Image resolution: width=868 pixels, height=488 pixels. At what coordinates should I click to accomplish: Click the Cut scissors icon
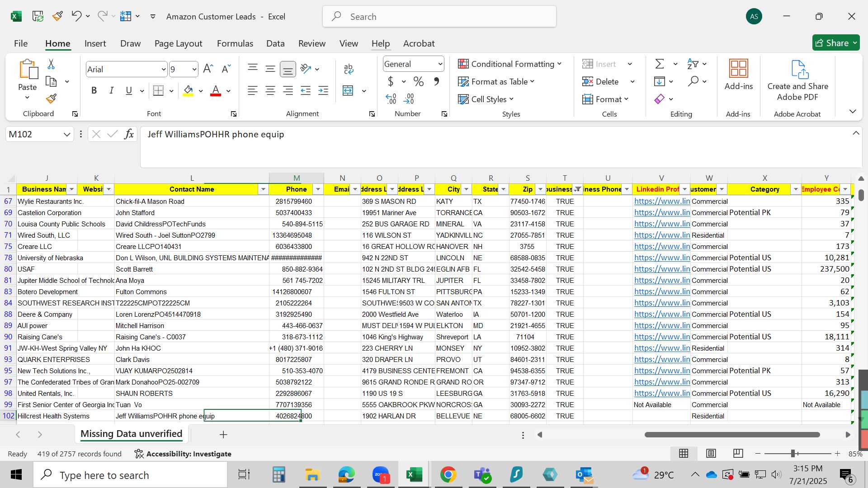pos(51,64)
